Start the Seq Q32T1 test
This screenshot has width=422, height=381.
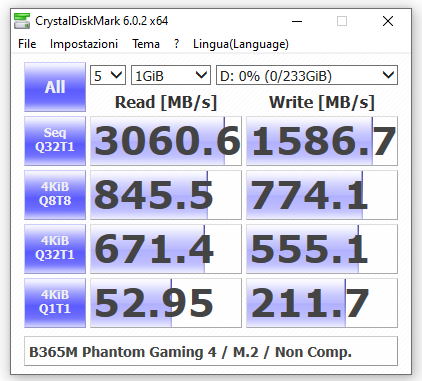click(x=55, y=141)
